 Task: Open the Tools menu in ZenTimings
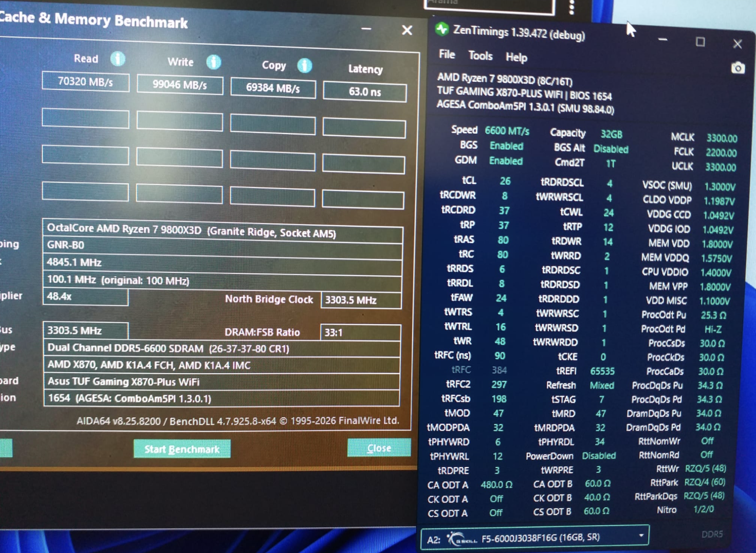[x=481, y=56]
